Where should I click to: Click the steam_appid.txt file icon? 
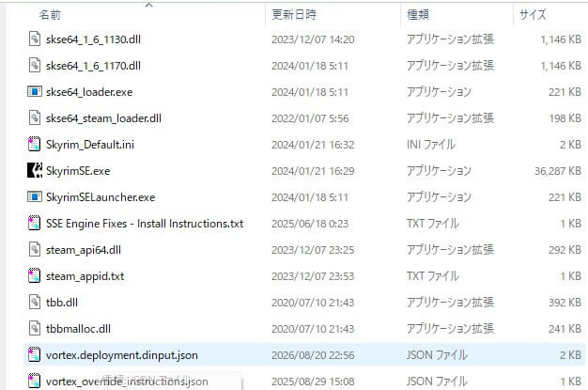pyautogui.click(x=35, y=276)
